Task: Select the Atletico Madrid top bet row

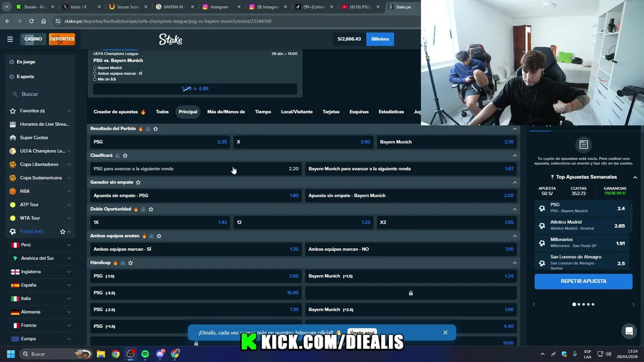Action: point(582,225)
